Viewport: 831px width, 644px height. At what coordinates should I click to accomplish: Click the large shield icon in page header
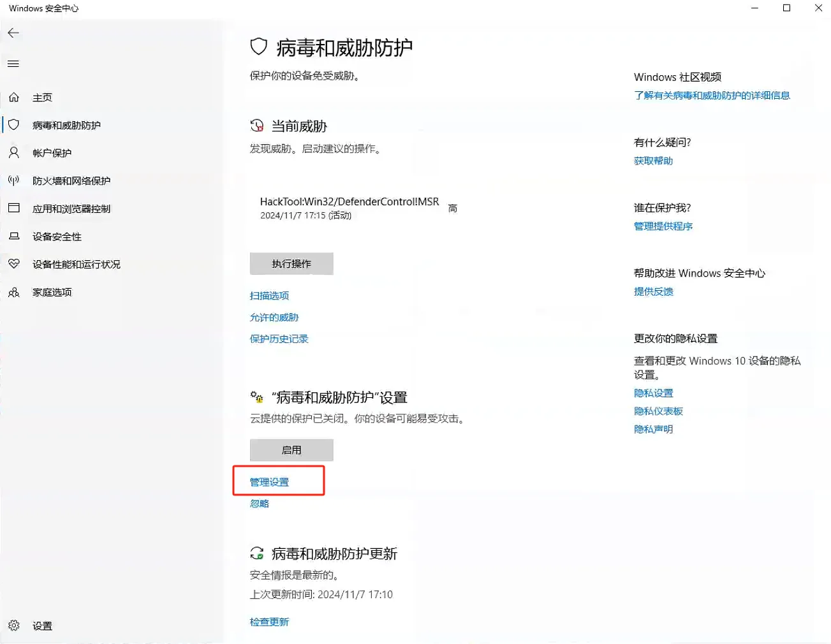(258, 47)
